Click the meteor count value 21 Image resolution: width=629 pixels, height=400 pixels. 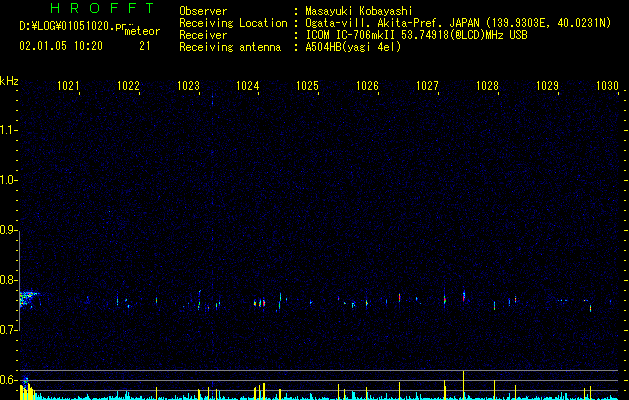tap(145, 46)
